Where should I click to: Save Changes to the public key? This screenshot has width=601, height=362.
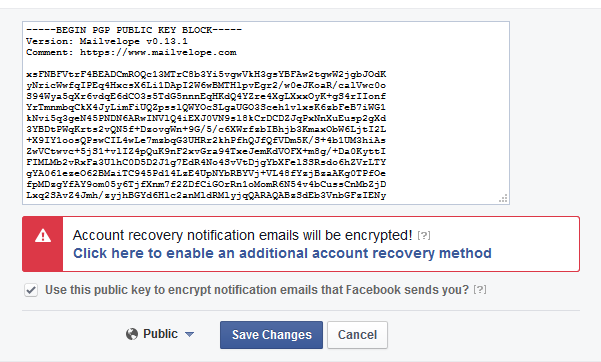coord(271,335)
